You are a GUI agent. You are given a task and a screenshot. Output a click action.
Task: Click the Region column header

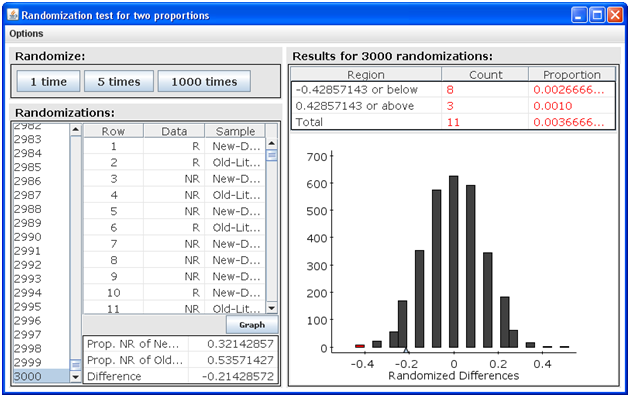pyautogui.click(x=366, y=74)
